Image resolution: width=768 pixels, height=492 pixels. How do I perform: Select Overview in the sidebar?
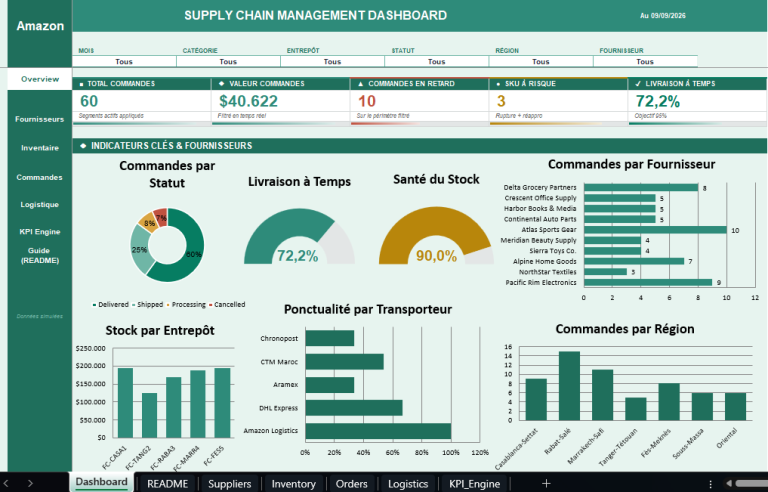[x=40, y=79]
